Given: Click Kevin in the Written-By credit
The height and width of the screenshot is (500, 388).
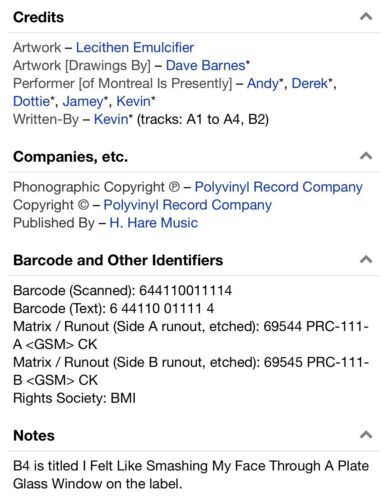Looking at the screenshot, I should tap(111, 119).
